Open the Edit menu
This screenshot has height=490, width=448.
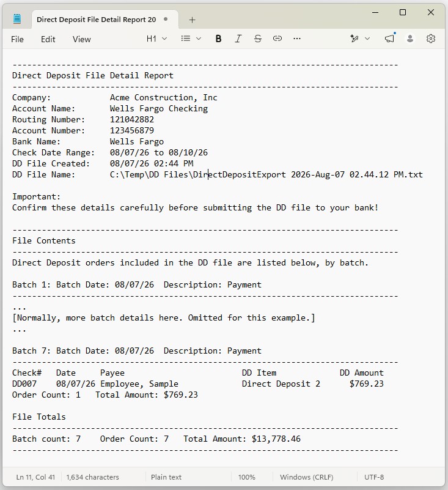pos(48,39)
